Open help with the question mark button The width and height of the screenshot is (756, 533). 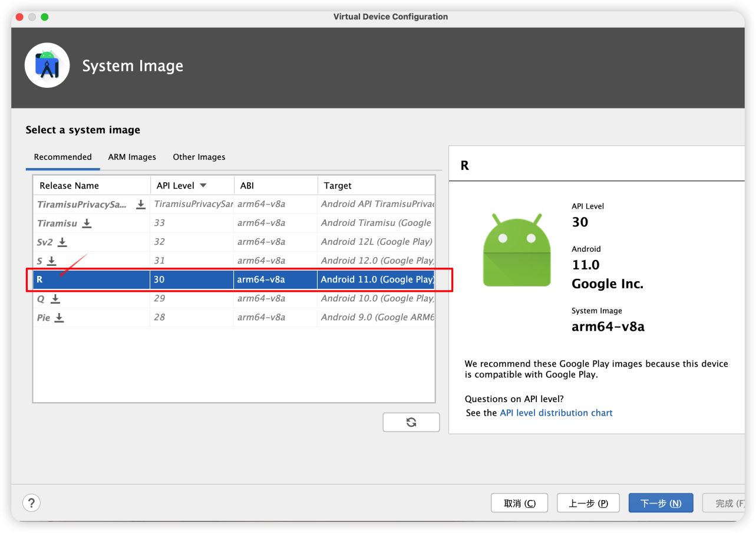tap(31, 503)
